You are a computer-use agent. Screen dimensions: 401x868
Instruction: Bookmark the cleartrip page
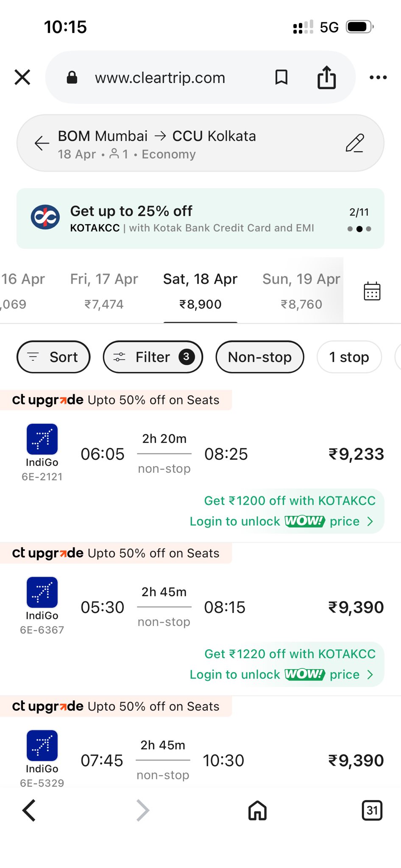[x=281, y=78]
